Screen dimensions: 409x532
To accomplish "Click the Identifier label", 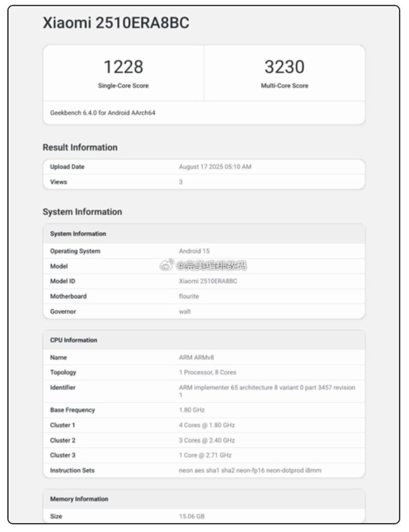I will [63, 388].
